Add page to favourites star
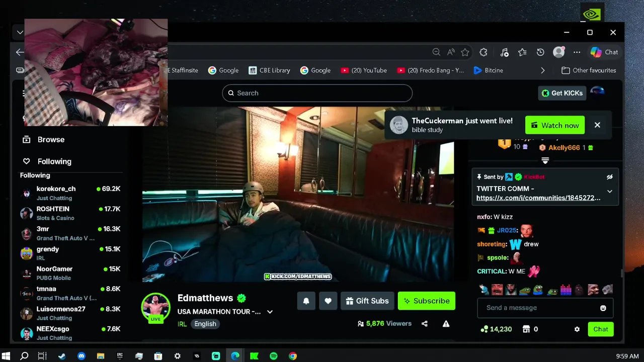 [x=465, y=52]
